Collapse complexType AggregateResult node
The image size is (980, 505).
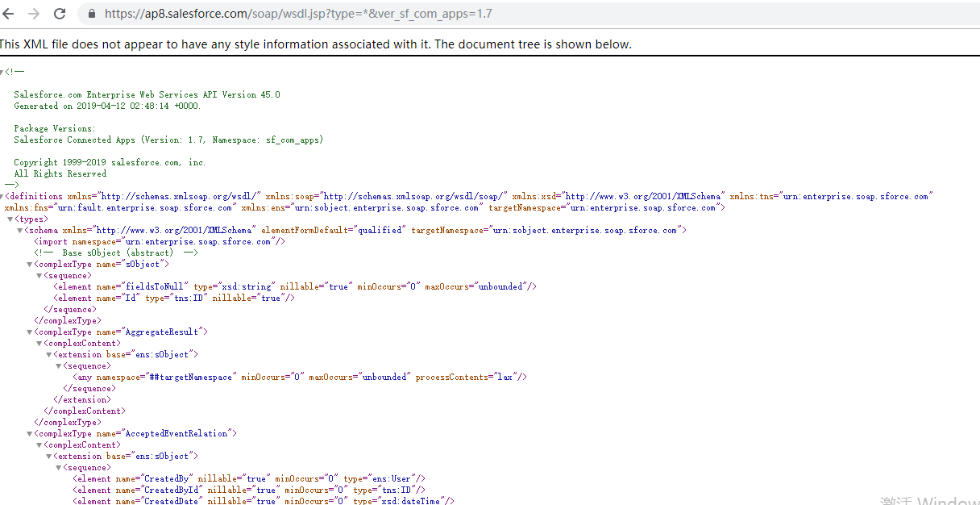pyautogui.click(x=29, y=332)
